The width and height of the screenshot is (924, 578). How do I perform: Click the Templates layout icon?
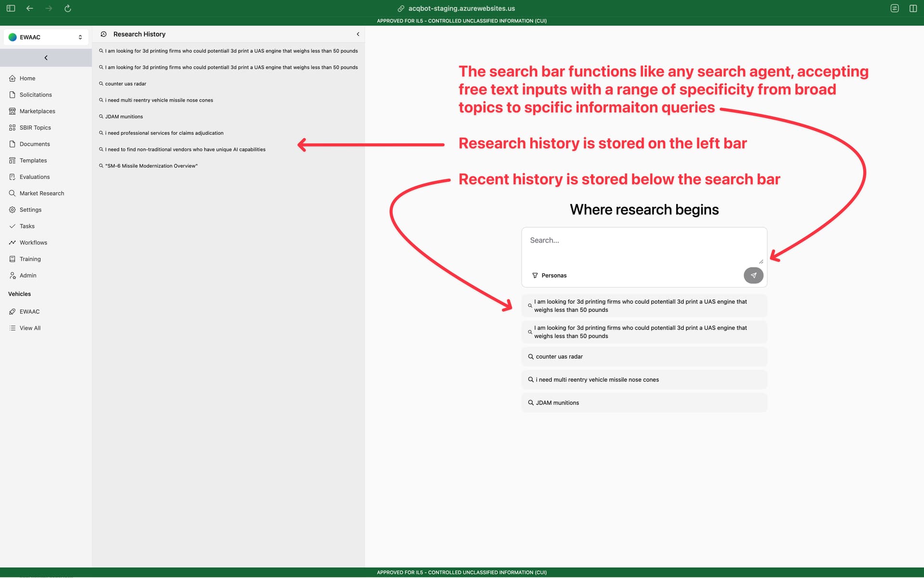point(13,160)
